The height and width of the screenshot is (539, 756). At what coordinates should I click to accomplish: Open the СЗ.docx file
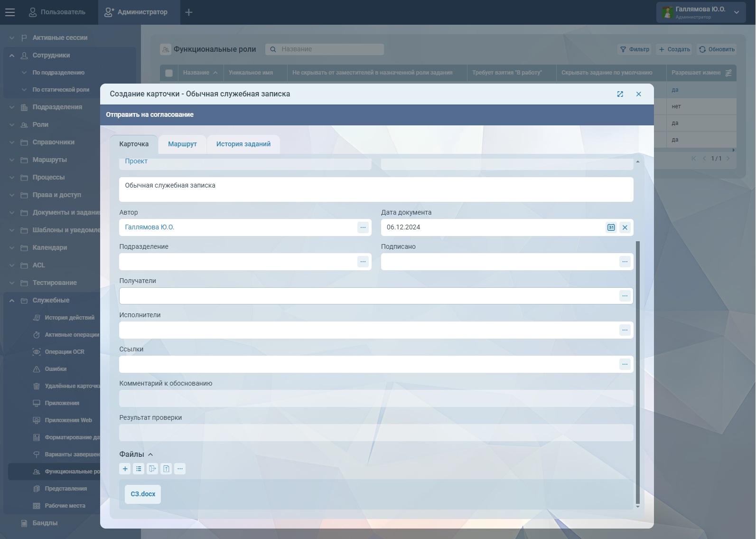point(143,494)
